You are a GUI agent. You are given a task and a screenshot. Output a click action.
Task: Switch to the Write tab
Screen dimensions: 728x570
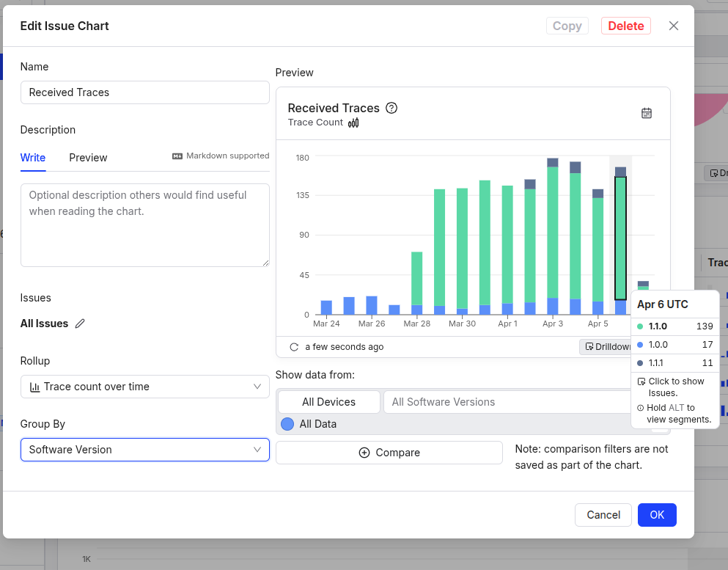coord(33,158)
